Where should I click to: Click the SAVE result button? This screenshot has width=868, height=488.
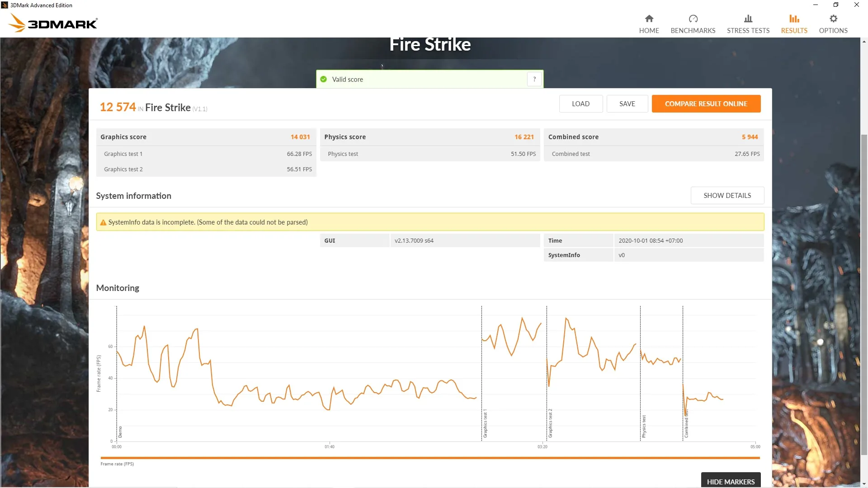(x=627, y=103)
